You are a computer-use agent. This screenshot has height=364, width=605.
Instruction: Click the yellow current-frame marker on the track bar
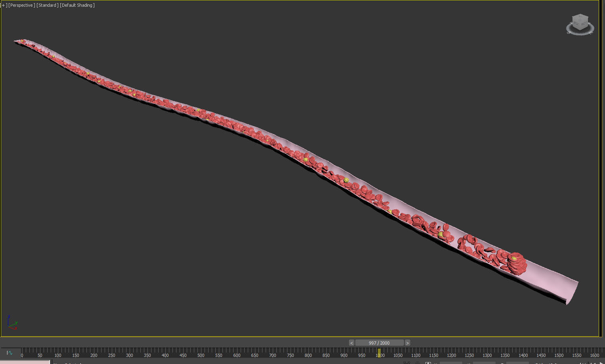(x=379, y=353)
